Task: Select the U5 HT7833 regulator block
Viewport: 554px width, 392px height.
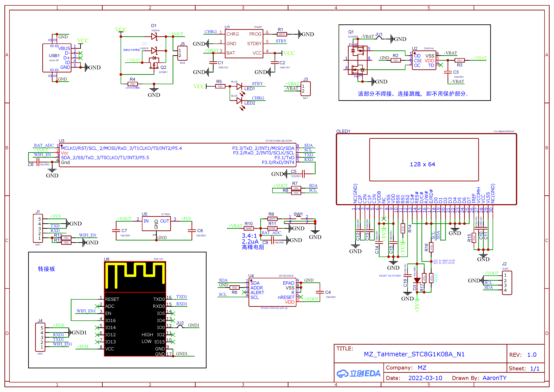Action: coord(156,223)
